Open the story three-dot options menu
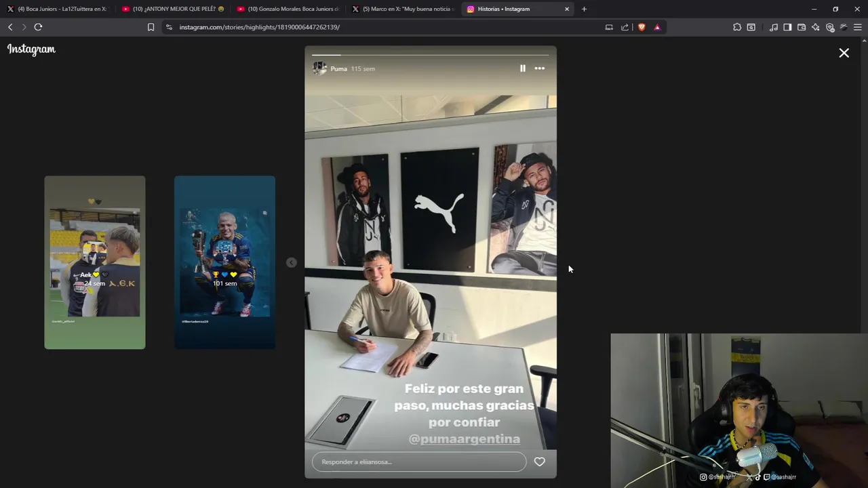868x488 pixels. coord(540,68)
